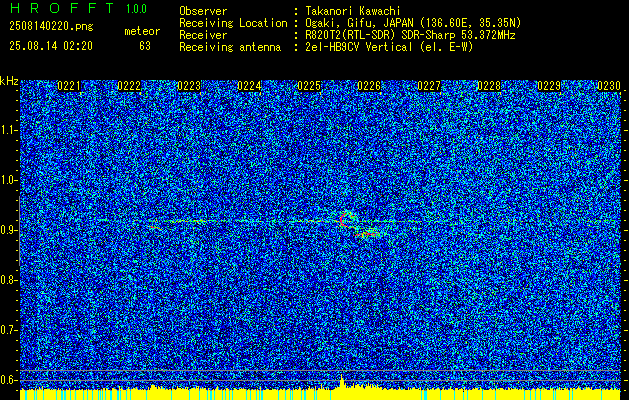This screenshot has width=629, height=400.
Task: Click the 0.9 kHz axis label
Action: pyautogui.click(x=8, y=230)
